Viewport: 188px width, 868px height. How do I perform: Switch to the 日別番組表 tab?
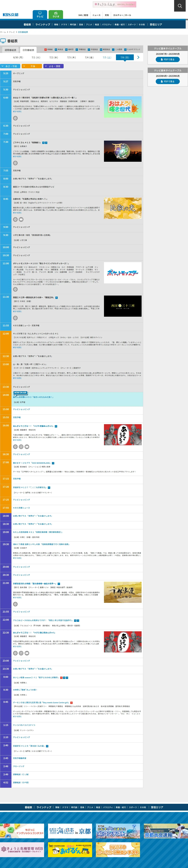tap(28, 50)
